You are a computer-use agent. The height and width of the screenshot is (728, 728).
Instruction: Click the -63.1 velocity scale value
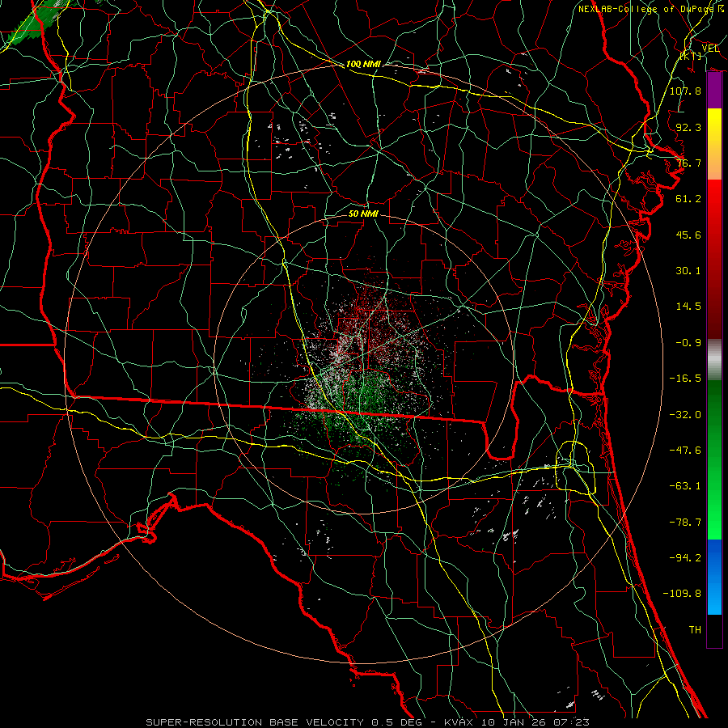(685, 486)
